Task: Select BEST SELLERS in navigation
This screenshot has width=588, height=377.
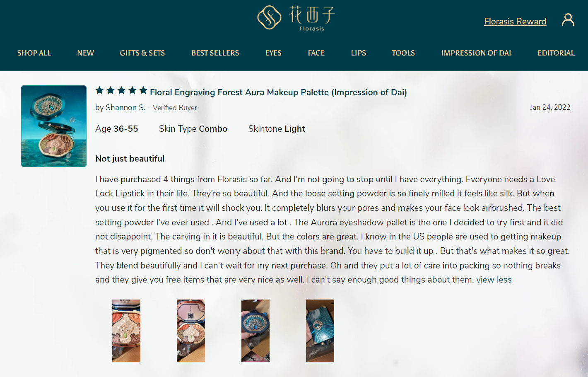Action: [x=215, y=53]
